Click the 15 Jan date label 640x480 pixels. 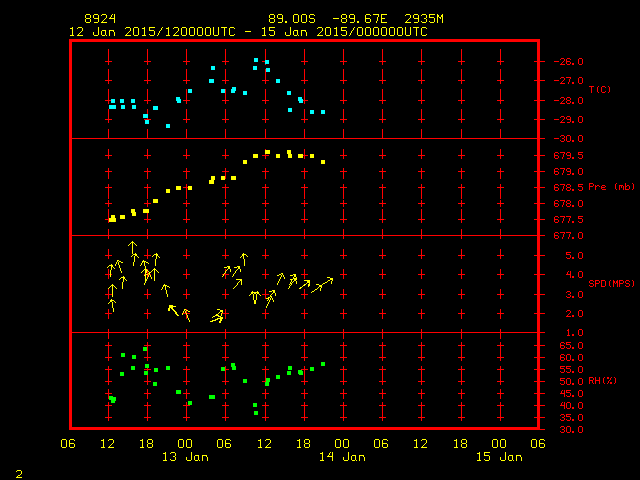point(499,457)
